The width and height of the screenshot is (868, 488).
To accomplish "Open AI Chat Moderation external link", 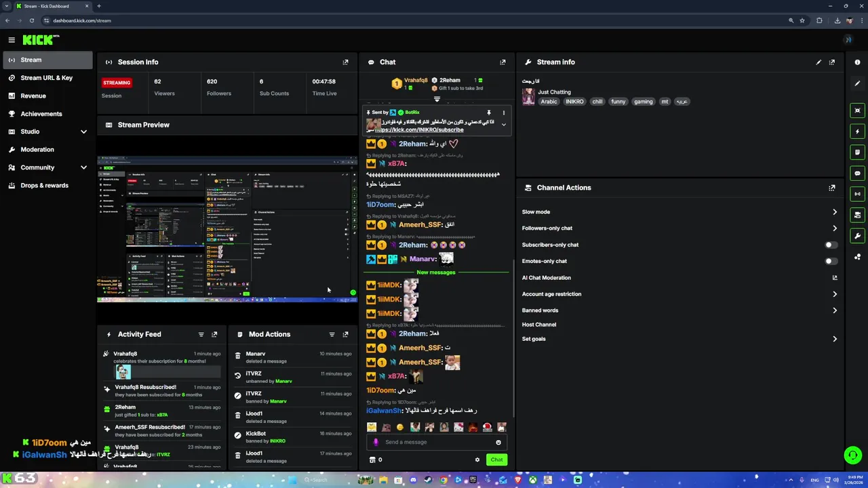I will (835, 278).
